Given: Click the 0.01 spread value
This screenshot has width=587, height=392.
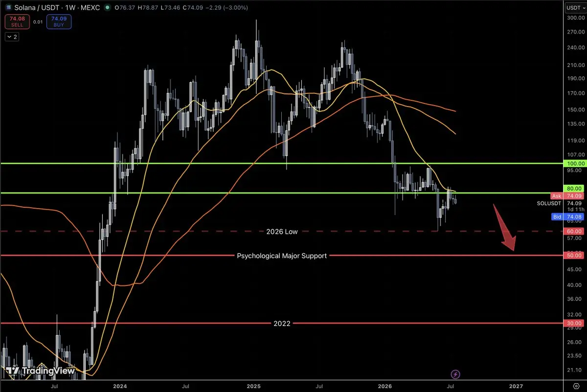Looking at the screenshot, I should 37,22.
